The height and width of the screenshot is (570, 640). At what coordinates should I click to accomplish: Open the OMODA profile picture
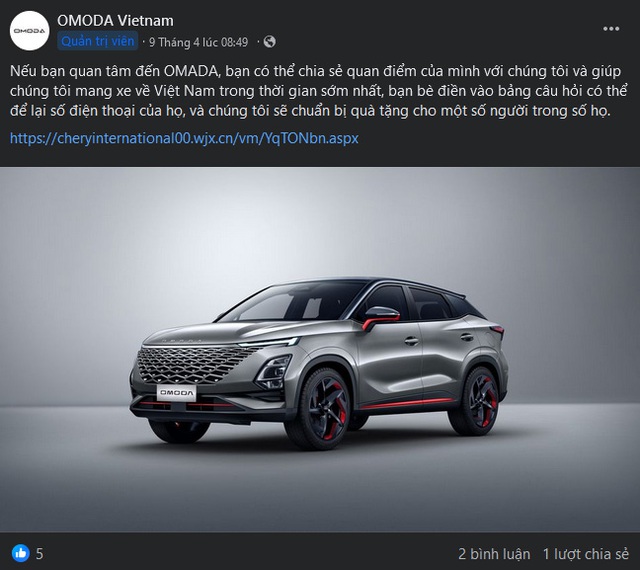[x=29, y=31]
